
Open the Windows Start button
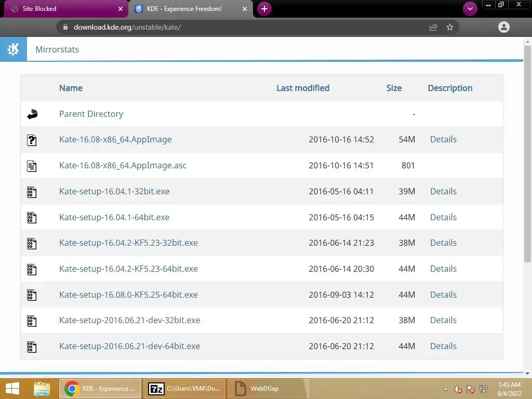(x=12, y=389)
